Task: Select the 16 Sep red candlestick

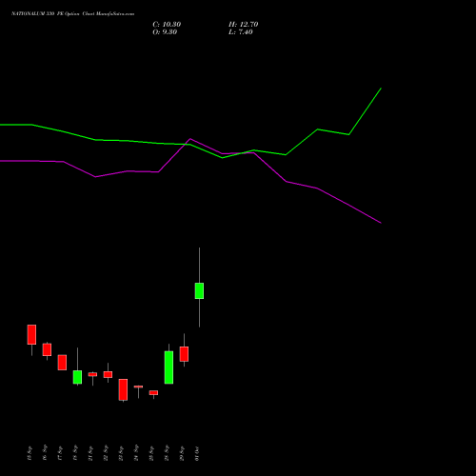Action: pyautogui.click(x=47, y=349)
